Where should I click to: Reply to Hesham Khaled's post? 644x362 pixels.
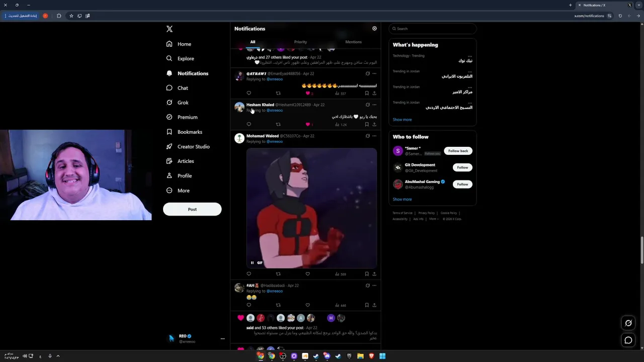(249, 124)
